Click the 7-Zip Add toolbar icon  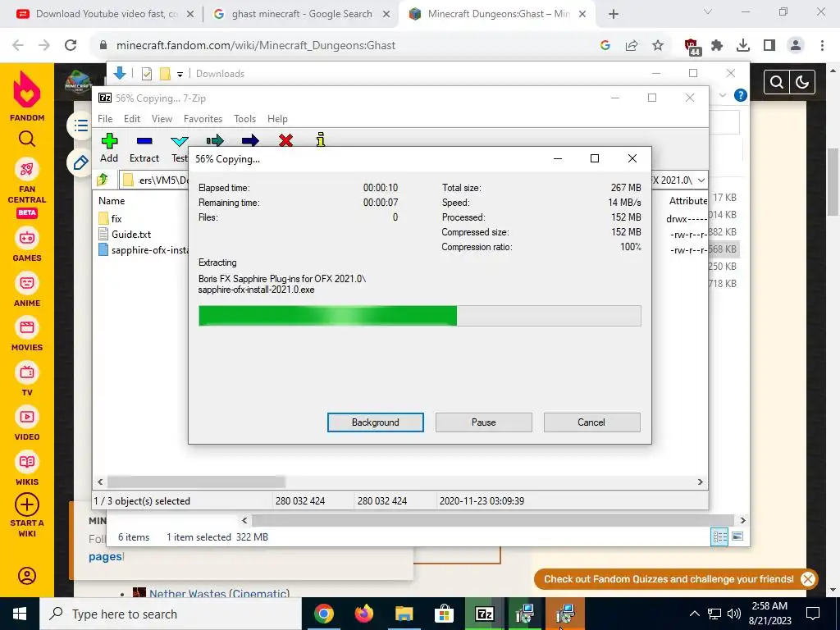109,141
